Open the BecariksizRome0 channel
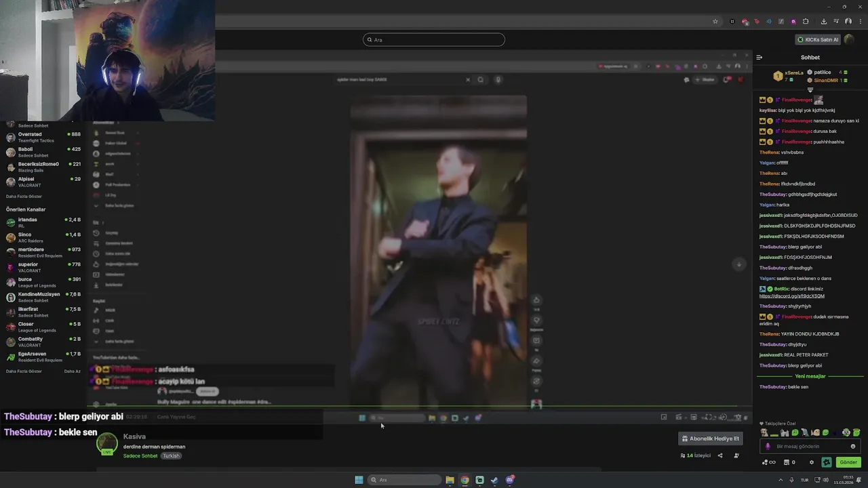 point(43,167)
